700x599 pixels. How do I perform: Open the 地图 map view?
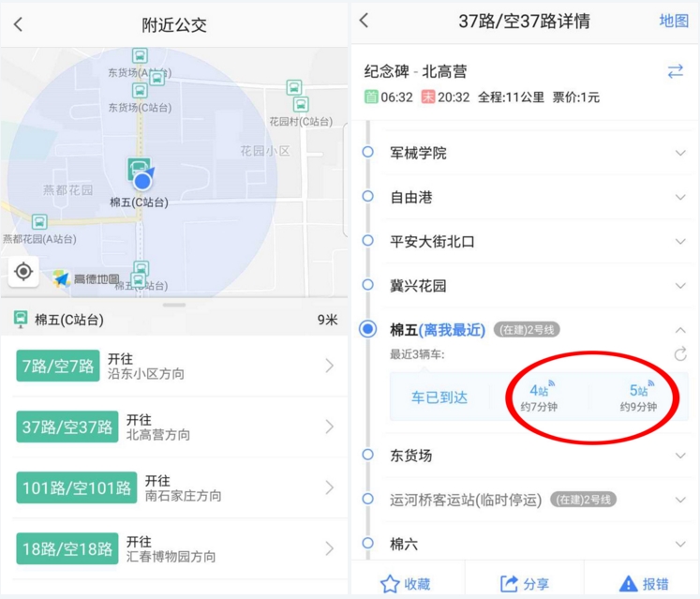(x=674, y=22)
